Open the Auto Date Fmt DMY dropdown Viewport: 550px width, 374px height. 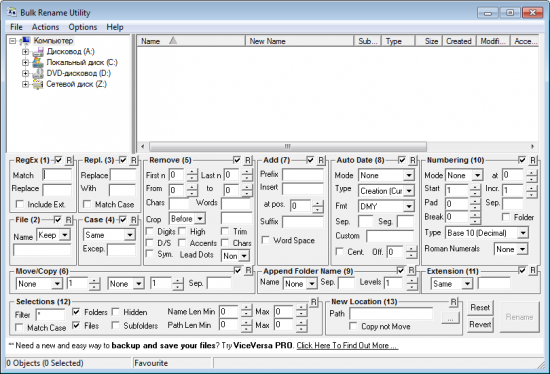point(409,207)
